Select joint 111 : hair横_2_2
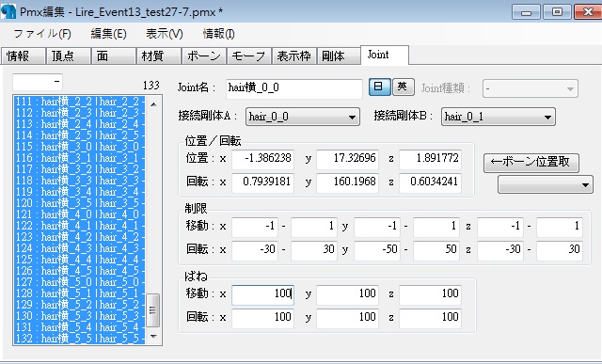 tap(80, 102)
